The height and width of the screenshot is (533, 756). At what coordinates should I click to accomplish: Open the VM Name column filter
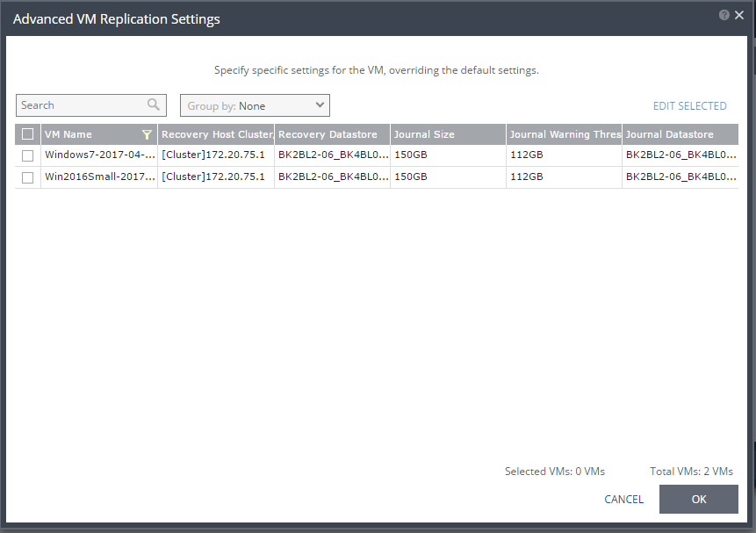pyautogui.click(x=147, y=134)
